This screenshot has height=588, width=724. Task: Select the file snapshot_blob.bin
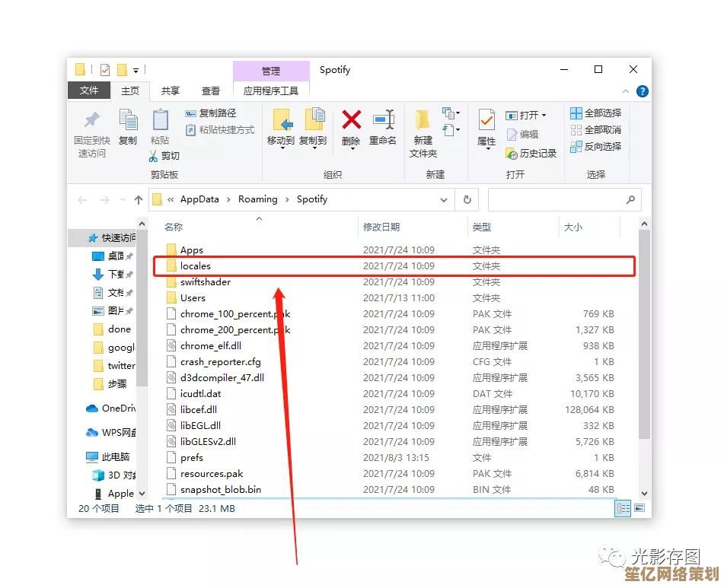(390, 489)
